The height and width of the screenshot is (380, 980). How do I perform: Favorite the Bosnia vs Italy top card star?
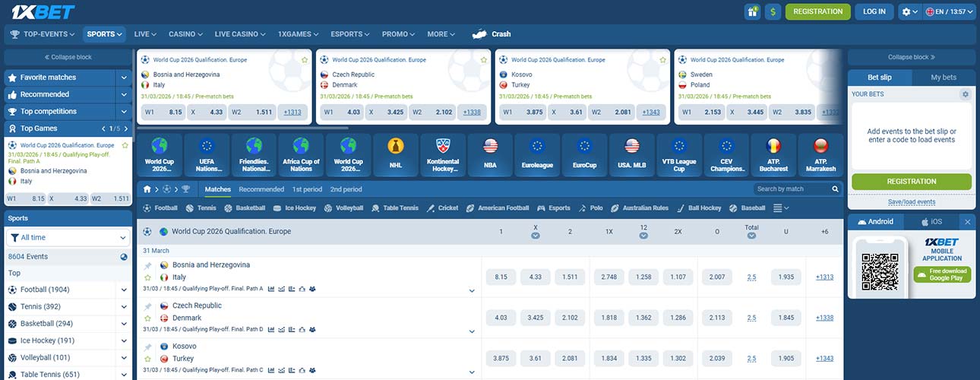305,59
